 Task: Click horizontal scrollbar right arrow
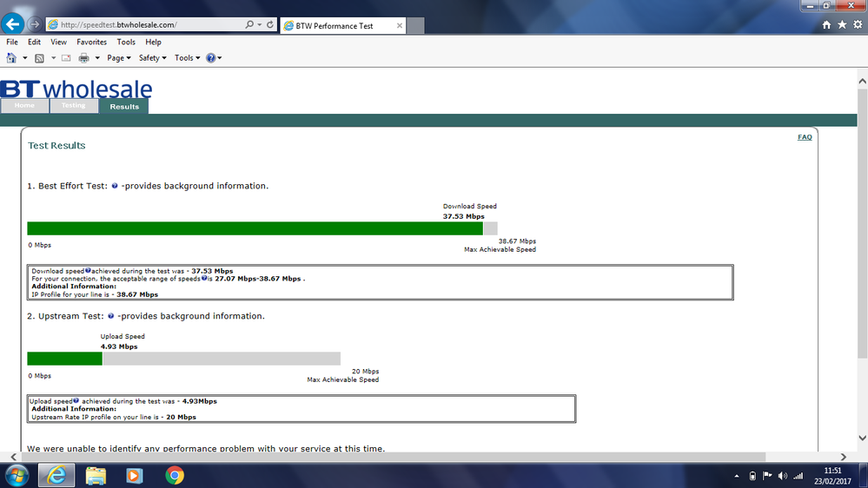coord(843,457)
